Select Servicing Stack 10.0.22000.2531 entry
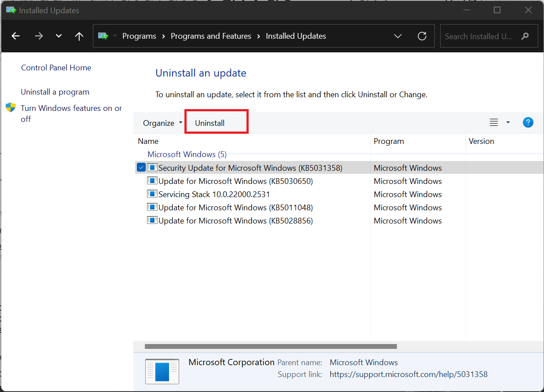 [x=214, y=194]
